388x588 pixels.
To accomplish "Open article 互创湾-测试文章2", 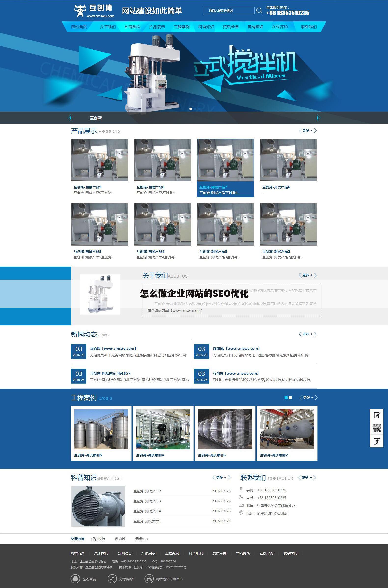I will click(x=147, y=491).
